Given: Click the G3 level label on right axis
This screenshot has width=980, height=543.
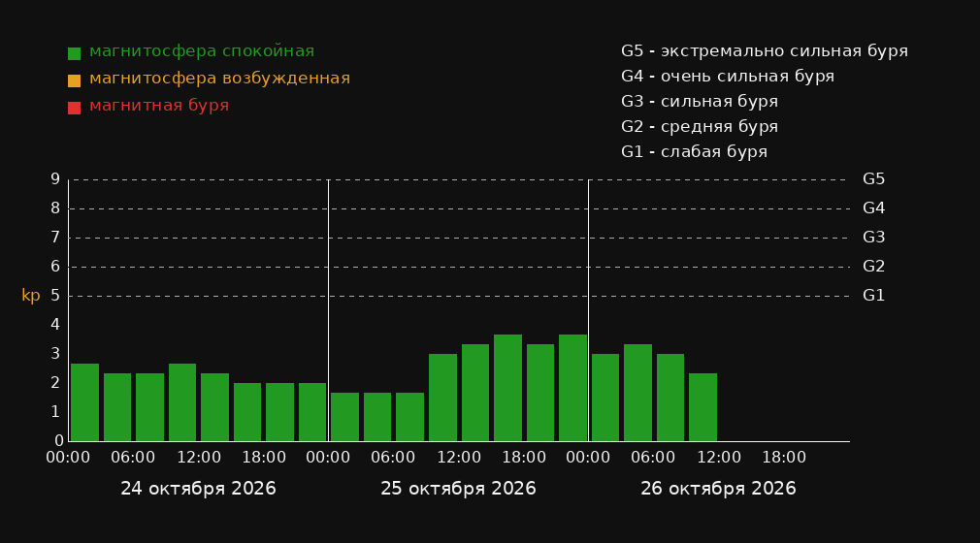Looking at the screenshot, I should 873,238.
